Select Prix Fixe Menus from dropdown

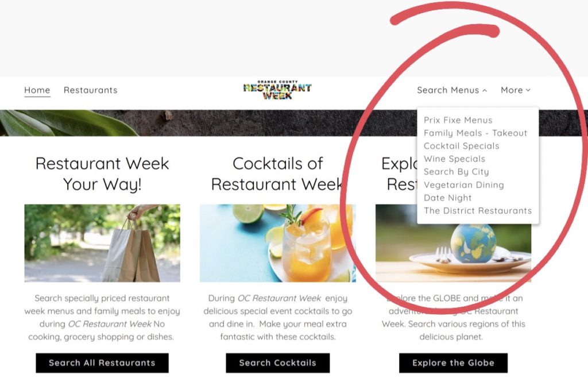click(458, 120)
